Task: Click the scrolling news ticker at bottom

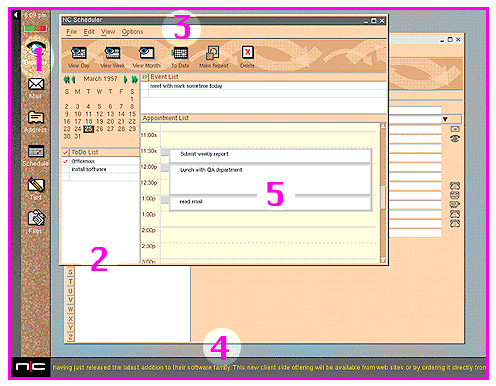Action: click(x=269, y=367)
